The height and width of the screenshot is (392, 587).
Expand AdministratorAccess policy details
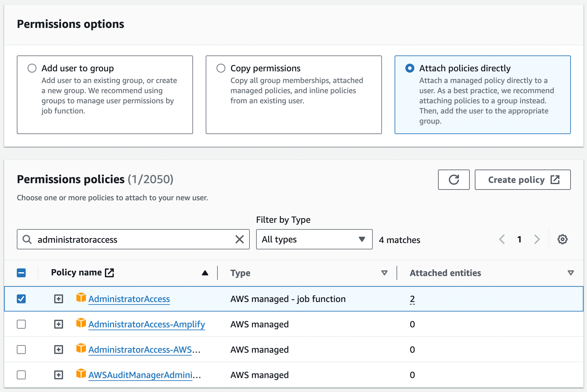tap(59, 299)
